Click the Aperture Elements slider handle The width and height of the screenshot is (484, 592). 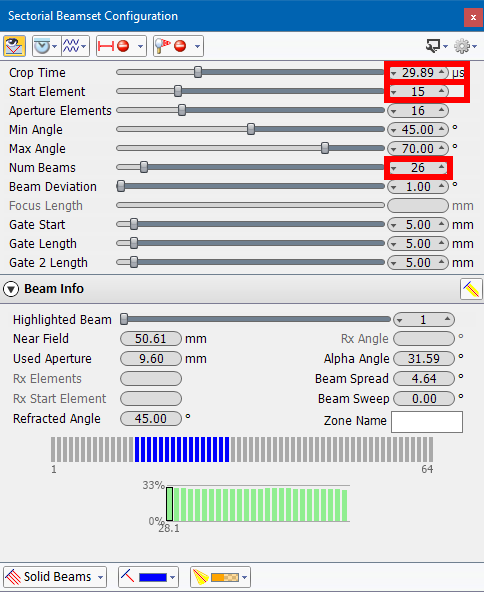[x=182, y=110]
